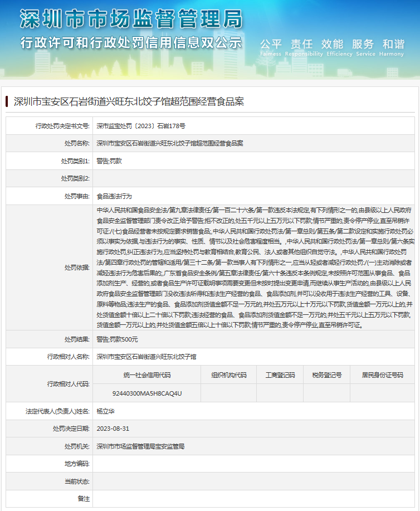Image resolution: width=420 pixels, height=511 pixels.
Task: Select the 处罚类别2 label
Action: [75, 178]
